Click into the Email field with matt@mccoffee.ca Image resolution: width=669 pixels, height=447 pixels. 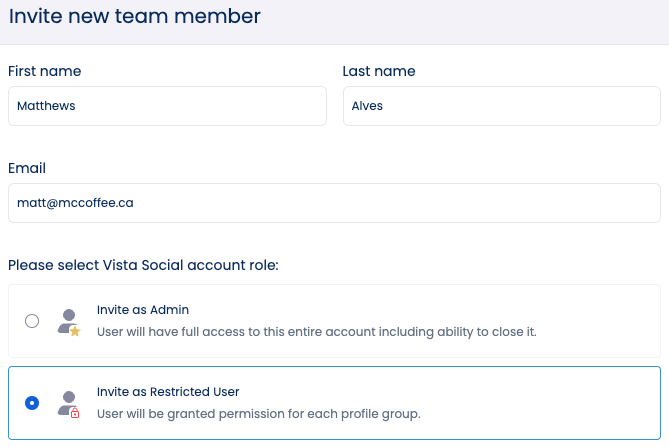click(334, 203)
